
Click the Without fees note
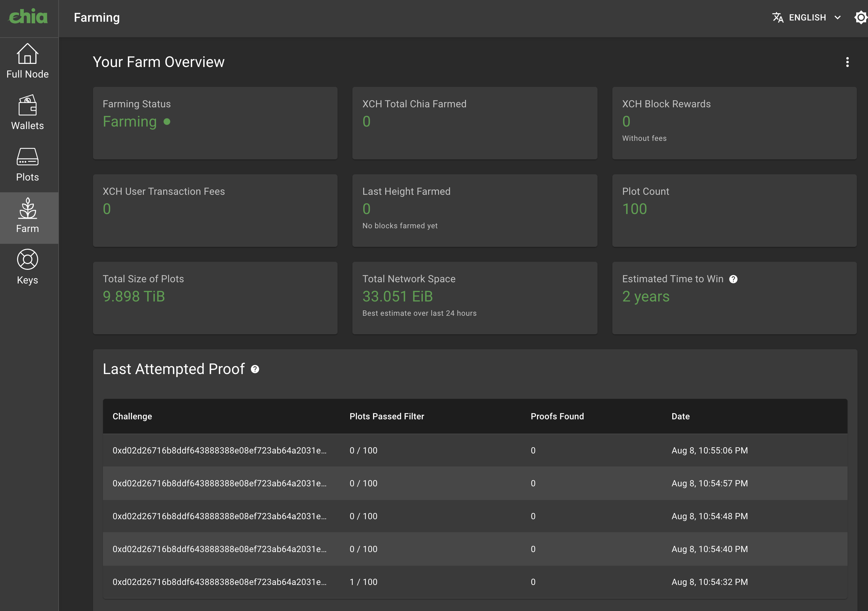[644, 138]
